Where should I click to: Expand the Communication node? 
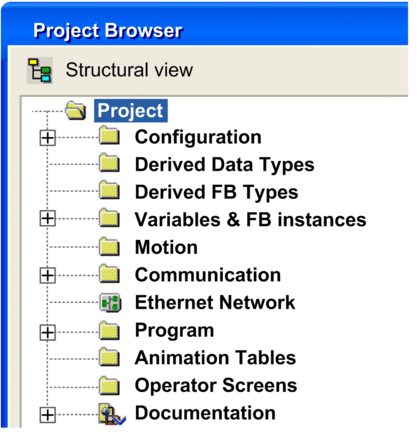click(47, 276)
